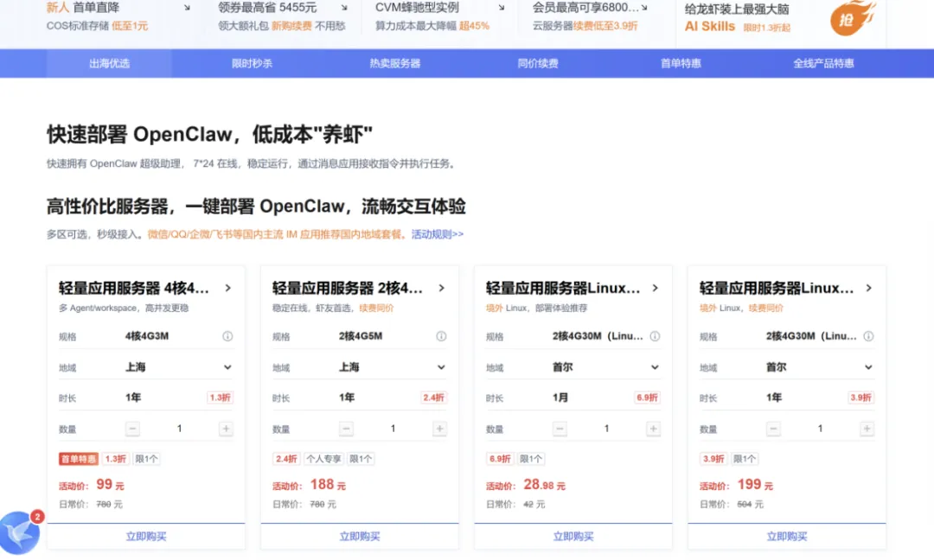Image resolution: width=934 pixels, height=560 pixels.
Task: Open the floating bird assistant icon
Action: [20, 532]
